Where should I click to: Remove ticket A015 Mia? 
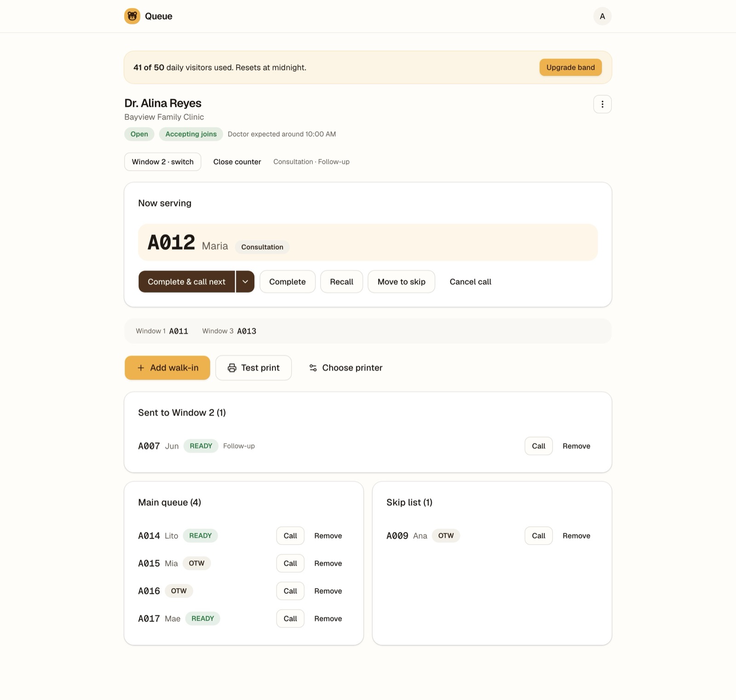(328, 563)
